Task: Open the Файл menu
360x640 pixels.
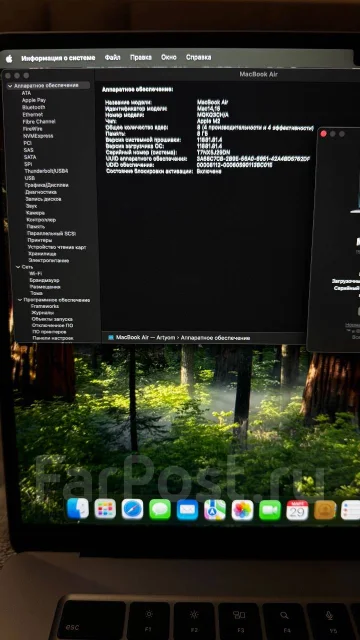Action: 112,58
